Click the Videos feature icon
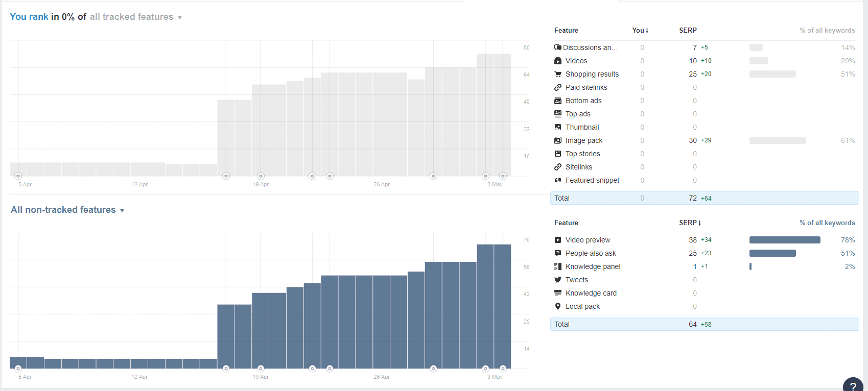 (x=558, y=61)
